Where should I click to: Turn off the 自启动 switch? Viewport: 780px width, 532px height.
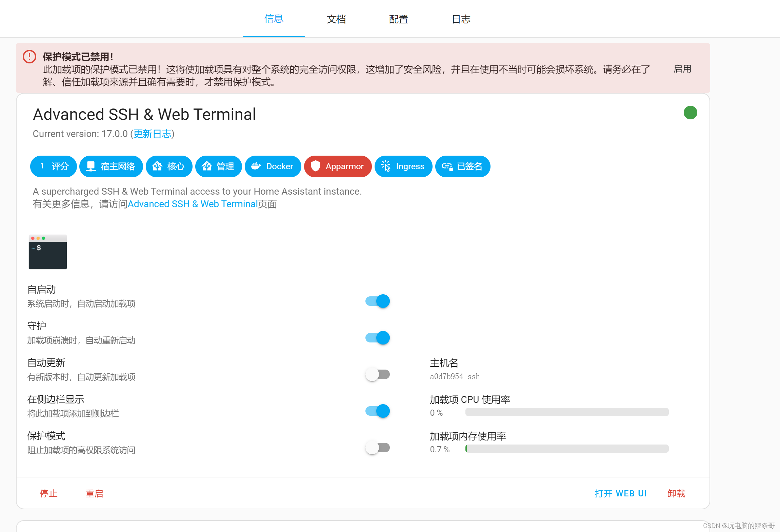[x=378, y=301]
